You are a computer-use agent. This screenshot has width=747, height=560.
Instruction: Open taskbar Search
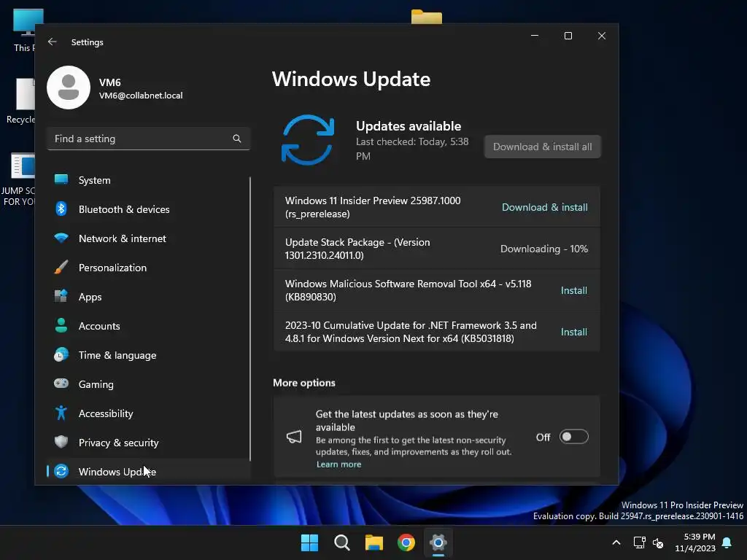[x=341, y=542]
